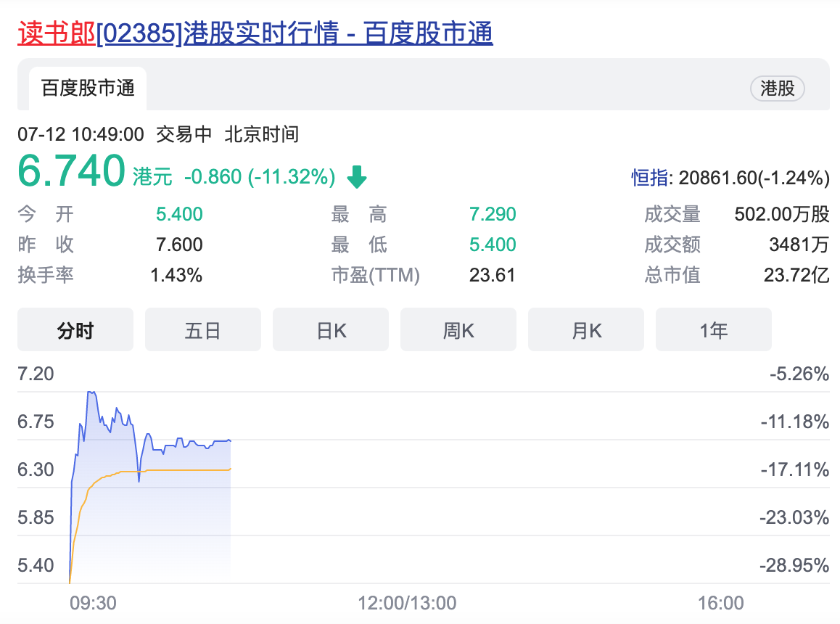Click the 总市值 value 23.72亿
This screenshot has width=840, height=624.
(x=796, y=276)
